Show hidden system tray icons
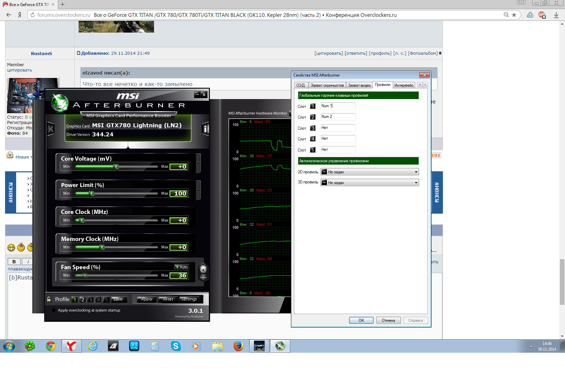Image resolution: width=565 pixels, height=392 pixels. (531, 346)
